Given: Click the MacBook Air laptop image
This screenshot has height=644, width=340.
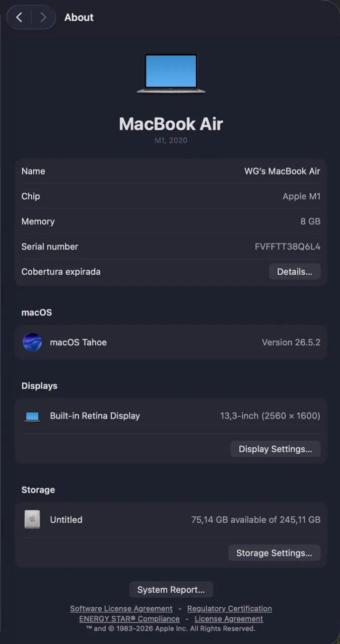Looking at the screenshot, I should tap(171, 73).
